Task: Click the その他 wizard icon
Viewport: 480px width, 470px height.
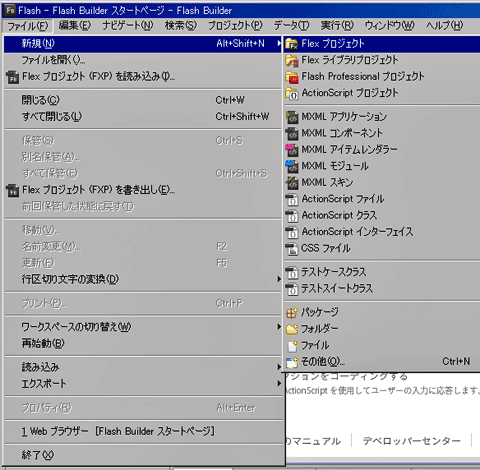Action: click(292, 362)
